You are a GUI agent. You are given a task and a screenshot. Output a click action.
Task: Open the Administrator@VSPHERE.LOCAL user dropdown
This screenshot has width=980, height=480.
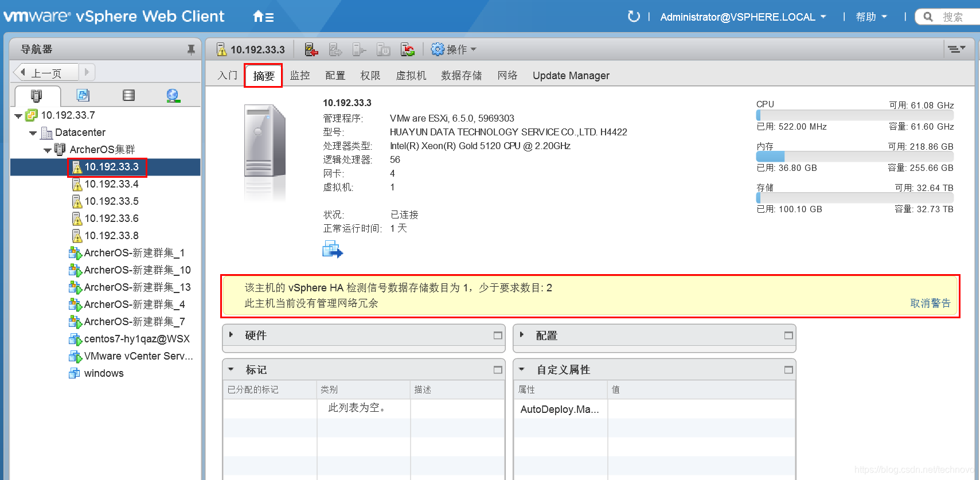click(743, 17)
